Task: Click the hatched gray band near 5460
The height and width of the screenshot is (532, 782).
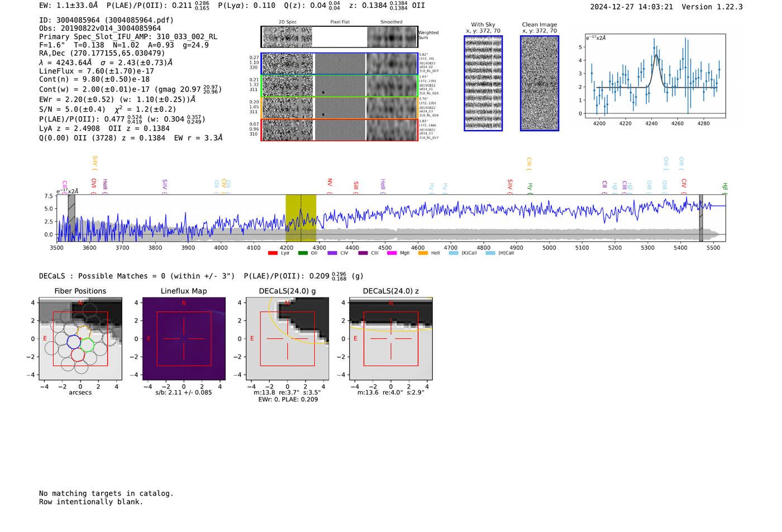Action: click(700, 218)
